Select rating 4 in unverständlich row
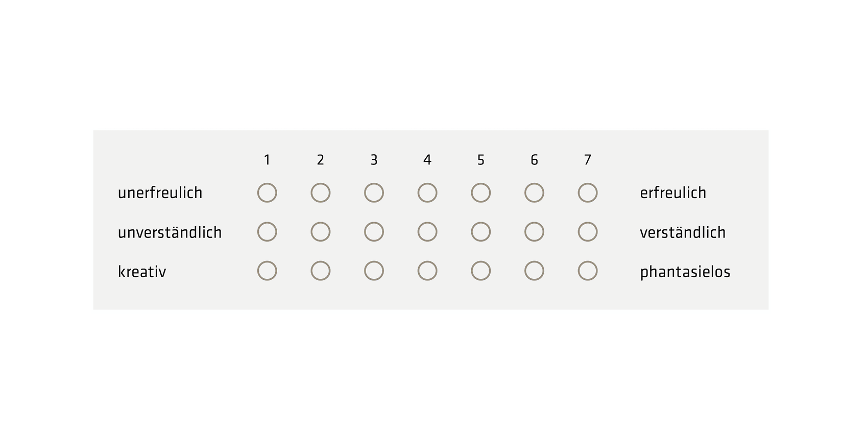This screenshot has width=868, height=434. [x=427, y=232]
